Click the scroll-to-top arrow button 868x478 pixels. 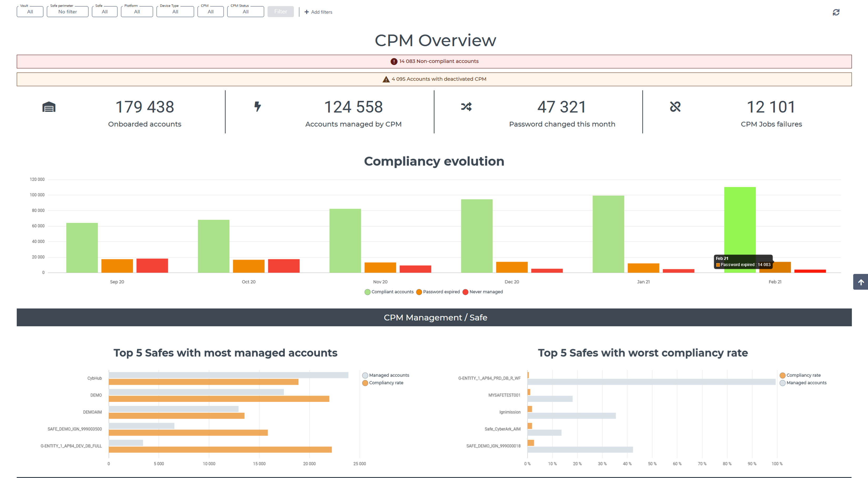(x=861, y=282)
